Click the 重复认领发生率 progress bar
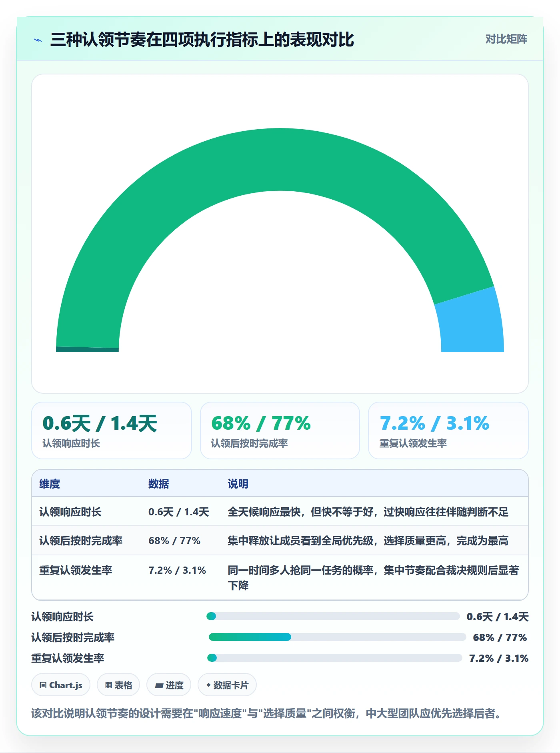The width and height of the screenshot is (560, 753). pyautogui.click(x=335, y=658)
